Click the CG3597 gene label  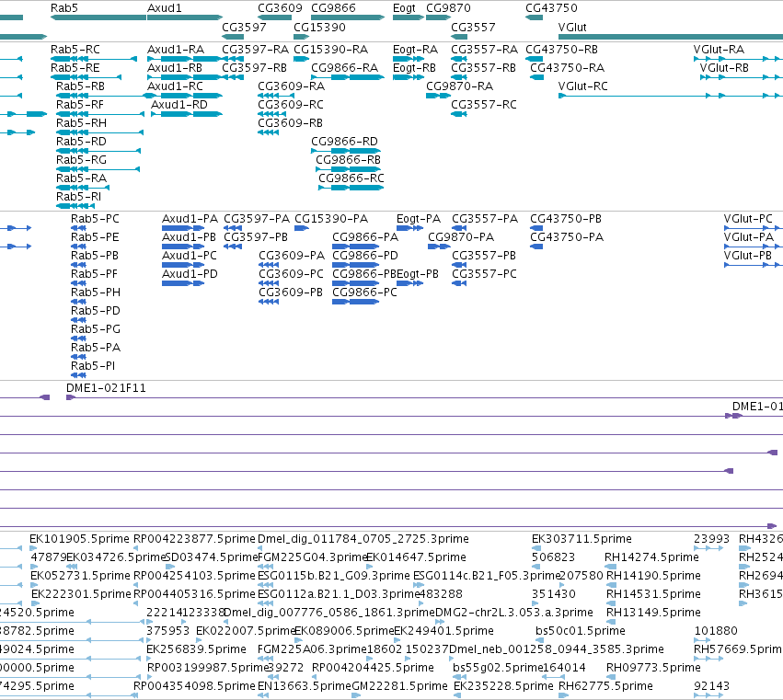tap(244, 27)
